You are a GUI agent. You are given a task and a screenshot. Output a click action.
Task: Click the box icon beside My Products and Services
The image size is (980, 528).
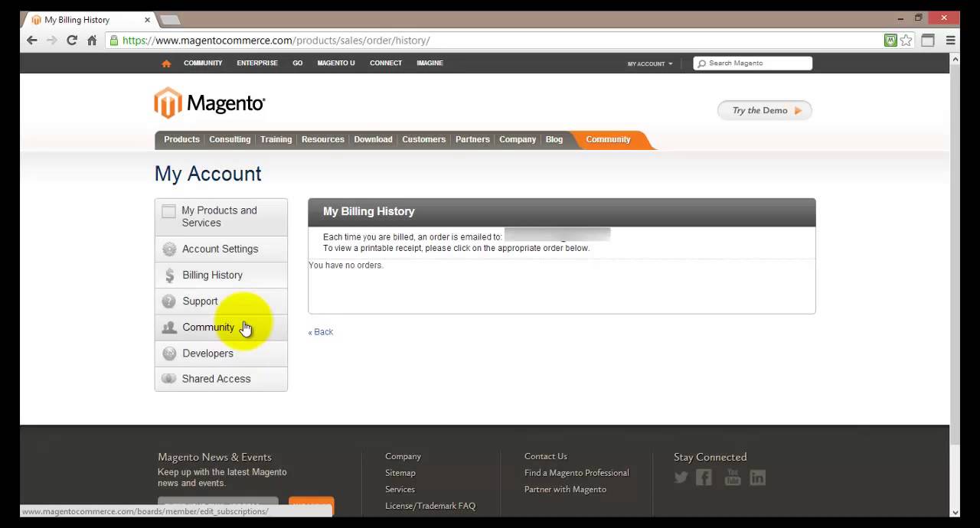pos(168,211)
